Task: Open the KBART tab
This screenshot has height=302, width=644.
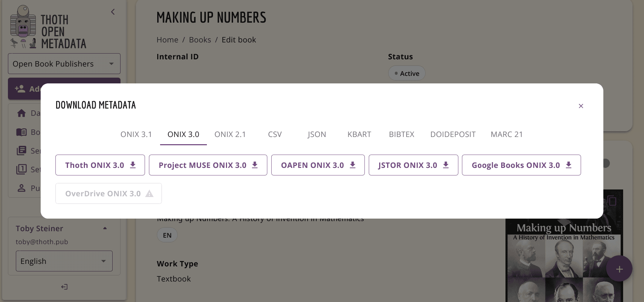Action: click(359, 134)
